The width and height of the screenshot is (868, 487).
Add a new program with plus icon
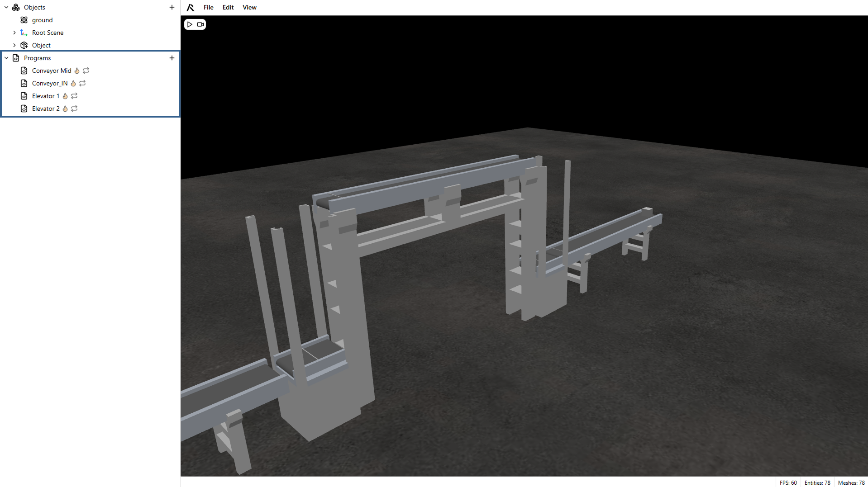172,58
